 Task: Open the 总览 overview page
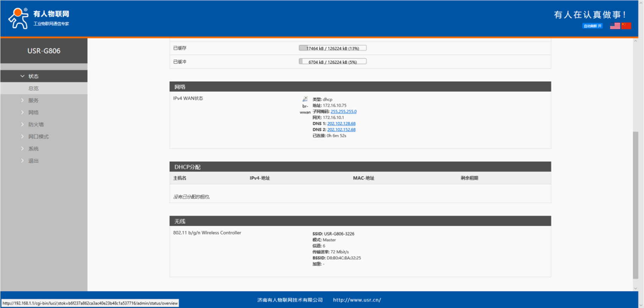(33, 88)
